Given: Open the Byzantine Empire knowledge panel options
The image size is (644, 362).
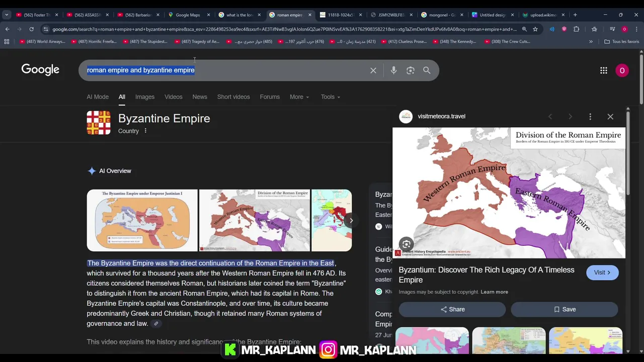Looking at the screenshot, I should tap(145, 131).
